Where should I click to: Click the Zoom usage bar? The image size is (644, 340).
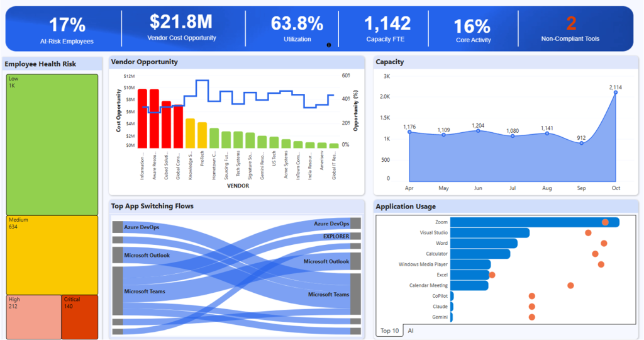coord(535,222)
